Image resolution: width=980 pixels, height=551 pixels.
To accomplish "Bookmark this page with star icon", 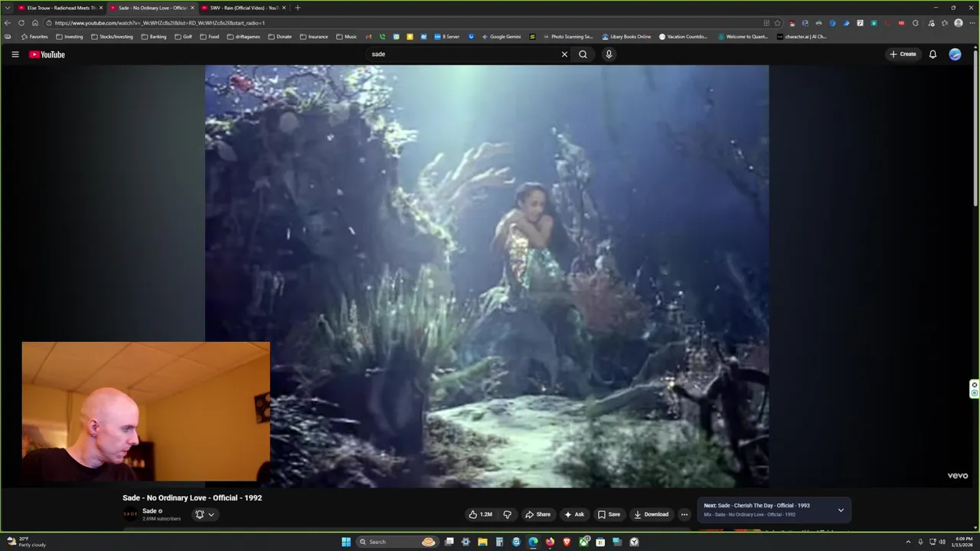I will click(x=777, y=23).
